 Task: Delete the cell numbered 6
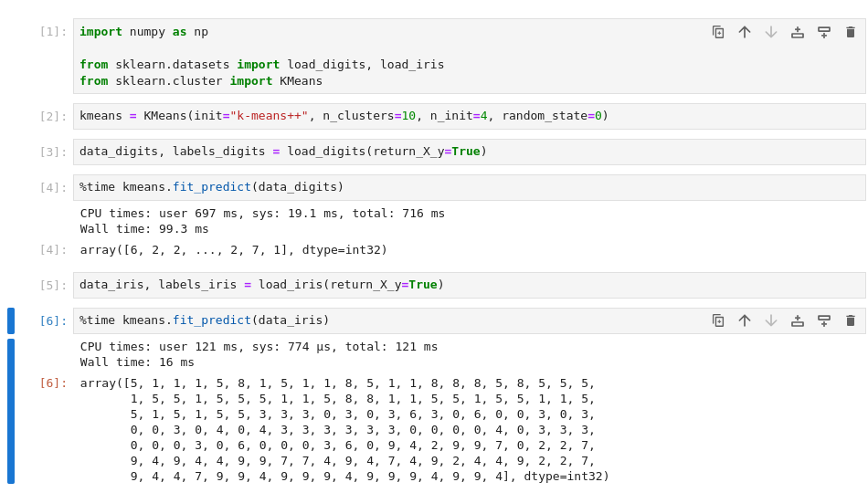point(851,320)
